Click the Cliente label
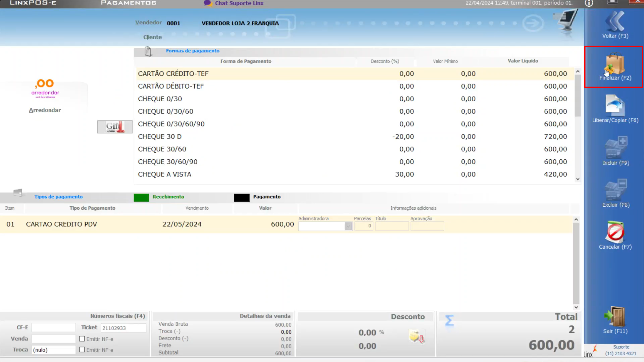 [x=152, y=37]
